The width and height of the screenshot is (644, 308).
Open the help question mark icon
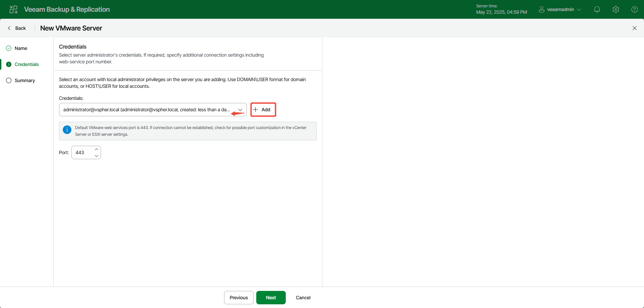click(635, 9)
